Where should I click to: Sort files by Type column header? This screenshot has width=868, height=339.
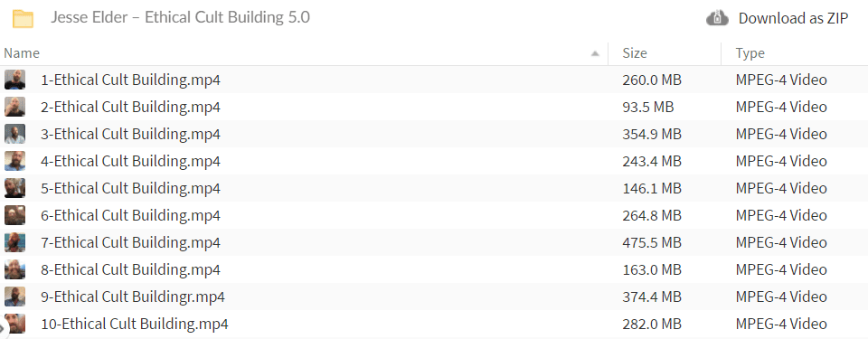(750, 53)
